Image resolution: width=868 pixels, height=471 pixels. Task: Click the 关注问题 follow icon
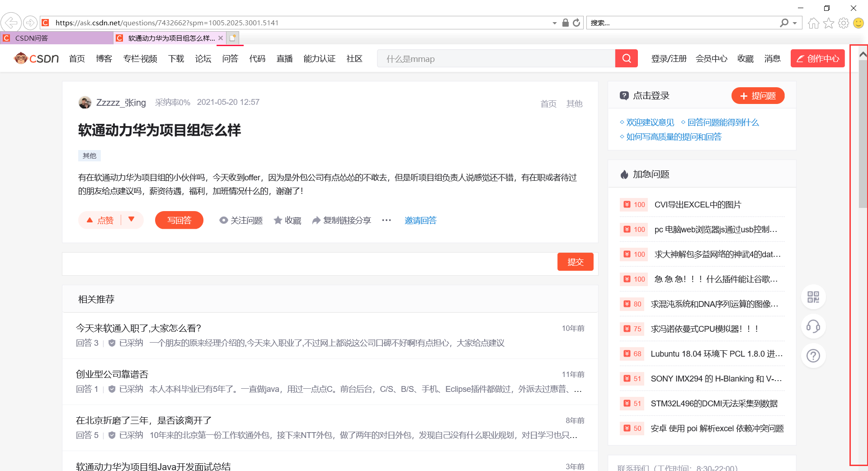click(223, 220)
